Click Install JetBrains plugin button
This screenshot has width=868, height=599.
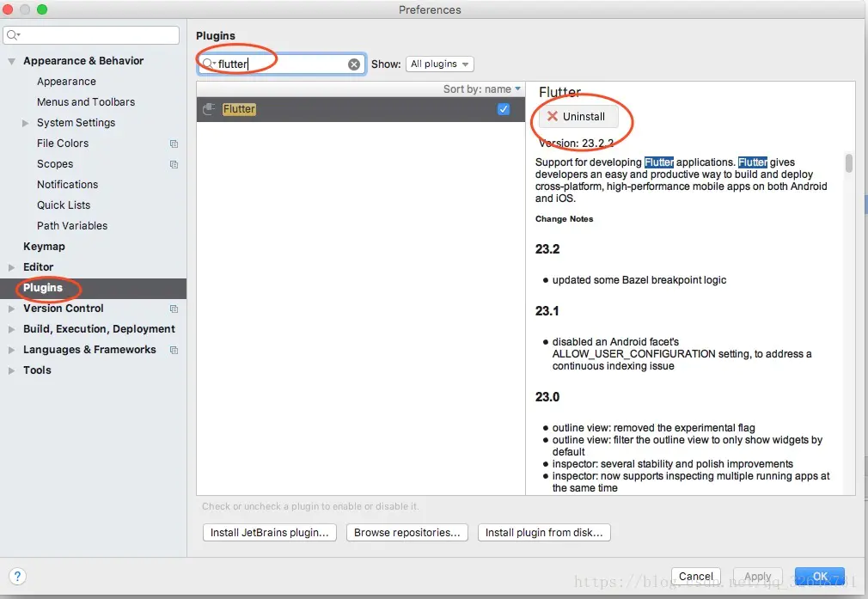point(270,533)
